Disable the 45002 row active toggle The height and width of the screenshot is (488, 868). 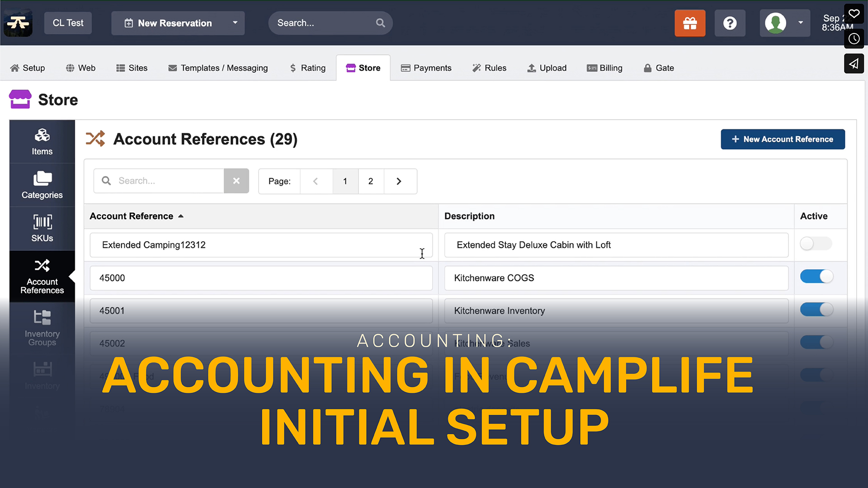[816, 342]
